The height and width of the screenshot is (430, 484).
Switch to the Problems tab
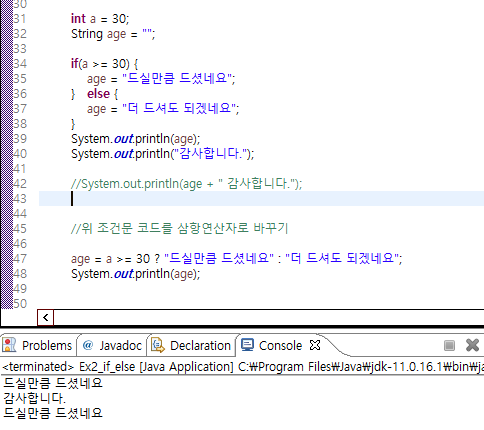38,345
